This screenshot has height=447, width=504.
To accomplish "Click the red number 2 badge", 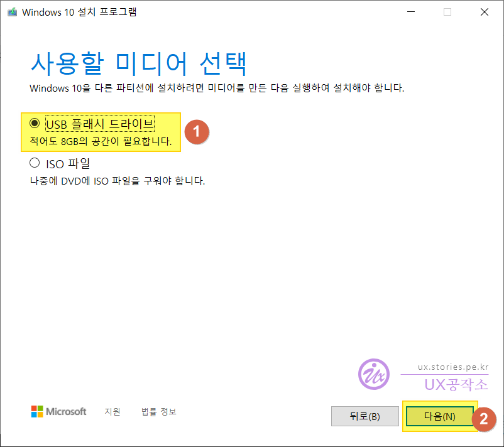I will 484,419.
